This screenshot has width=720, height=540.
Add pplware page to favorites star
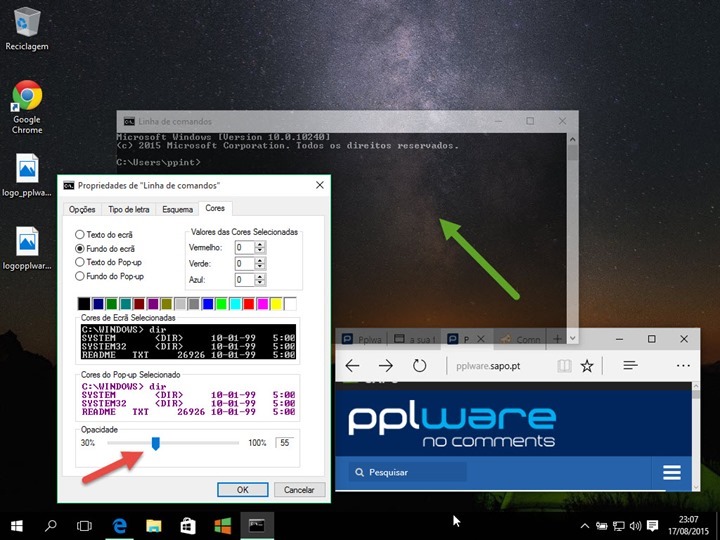pos(587,366)
